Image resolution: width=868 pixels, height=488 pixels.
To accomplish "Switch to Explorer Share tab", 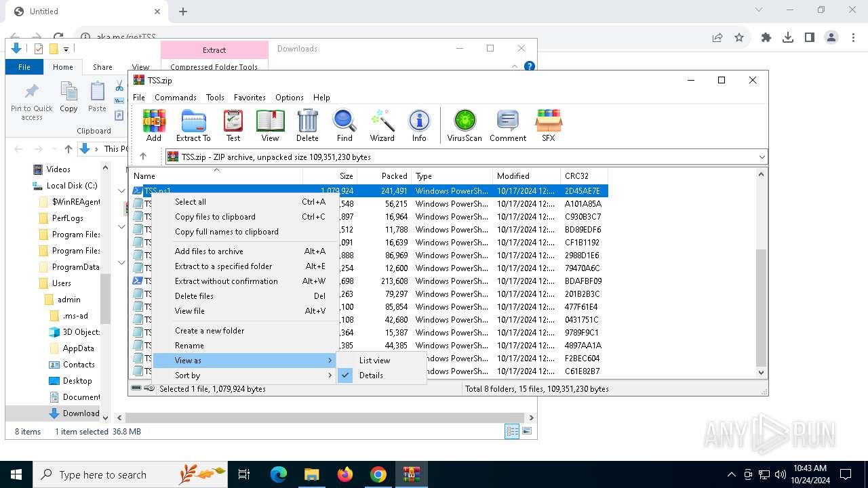I will click(x=102, y=67).
